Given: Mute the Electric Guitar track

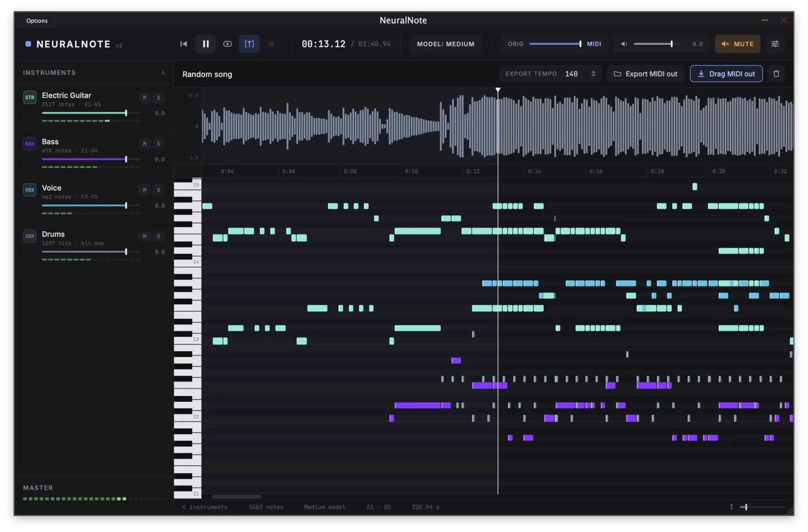Looking at the screenshot, I should tap(145, 97).
